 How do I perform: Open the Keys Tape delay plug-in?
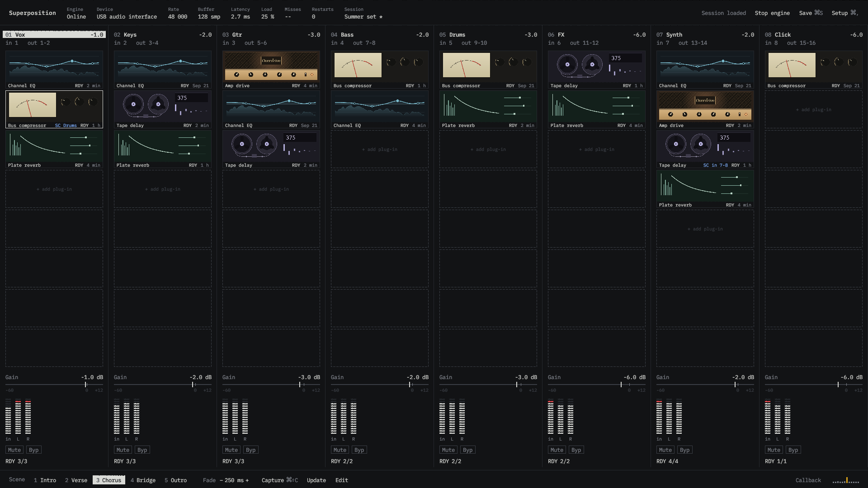[x=163, y=109]
